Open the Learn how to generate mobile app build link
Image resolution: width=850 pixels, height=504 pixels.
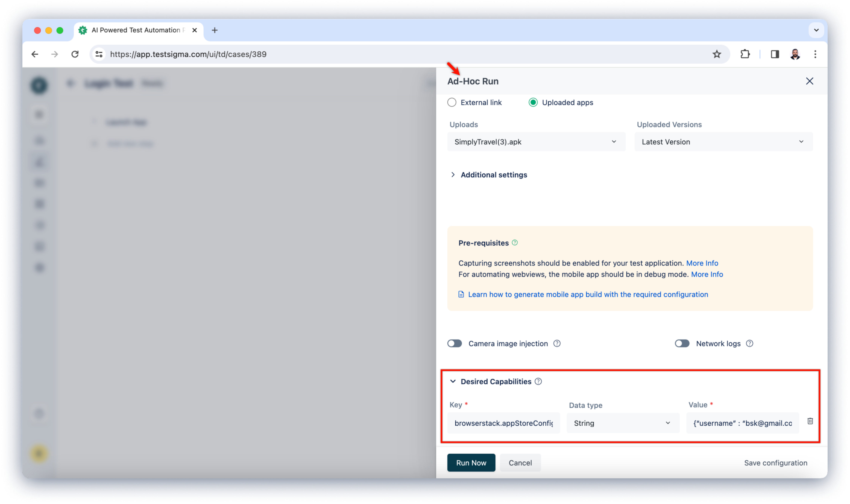click(x=588, y=294)
